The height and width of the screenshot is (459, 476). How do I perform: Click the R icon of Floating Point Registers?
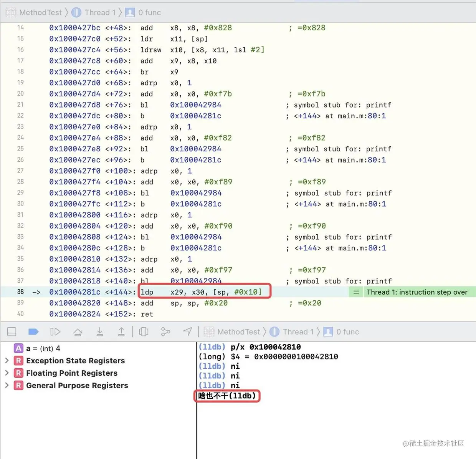click(x=18, y=373)
